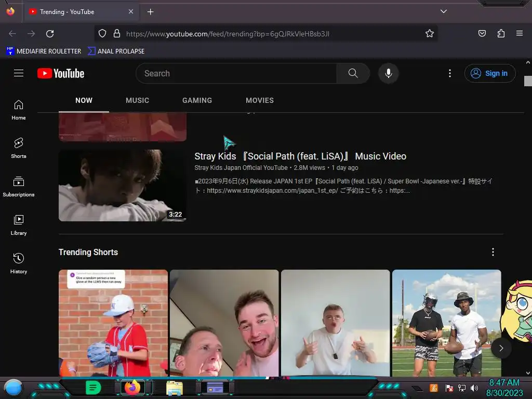Click volume speaker tray icon

click(x=474, y=388)
